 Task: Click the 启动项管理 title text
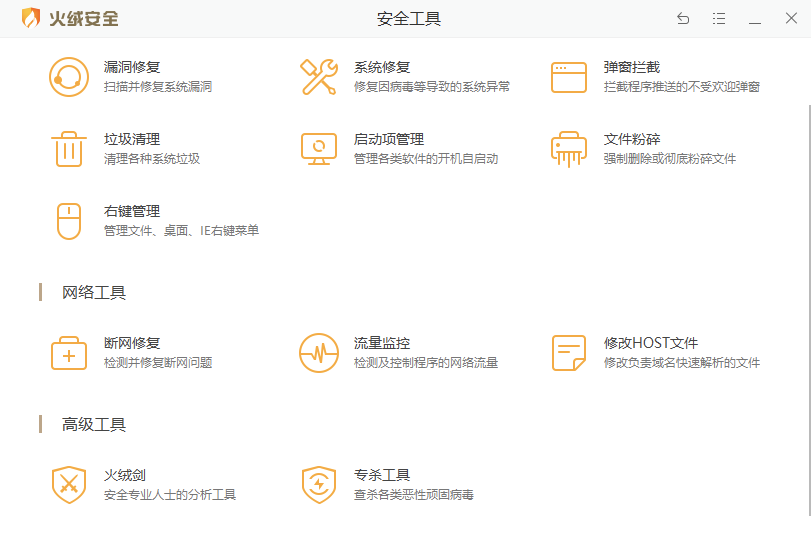(x=389, y=139)
